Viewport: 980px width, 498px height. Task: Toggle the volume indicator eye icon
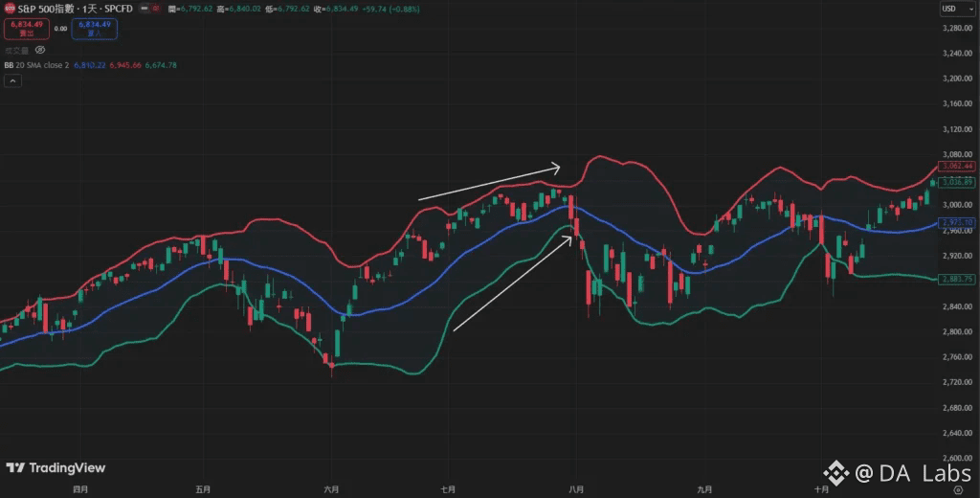(40, 50)
